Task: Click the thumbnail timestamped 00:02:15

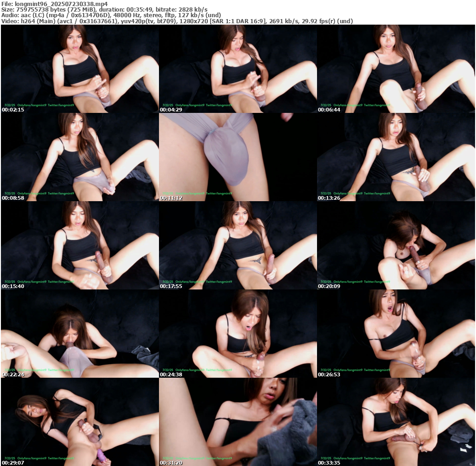Action: [x=79, y=69]
